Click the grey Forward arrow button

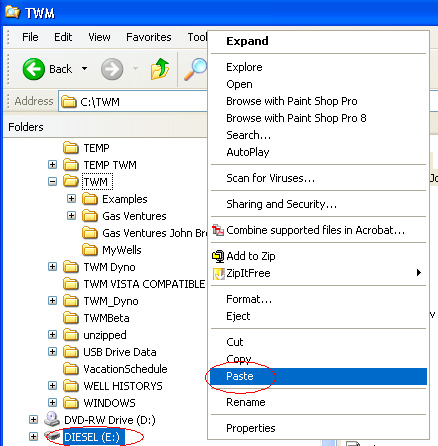click(112, 69)
